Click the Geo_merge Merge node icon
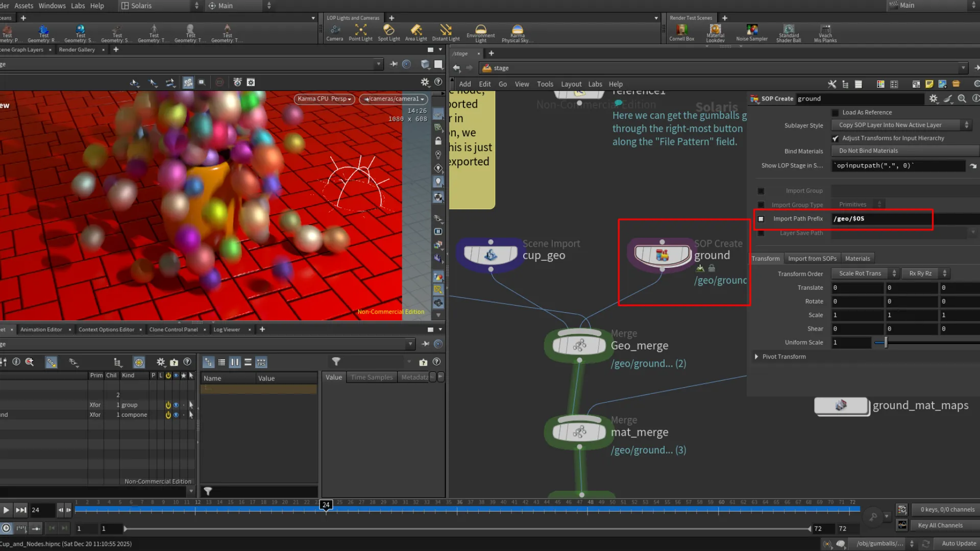This screenshot has height=551, width=980. (x=579, y=346)
